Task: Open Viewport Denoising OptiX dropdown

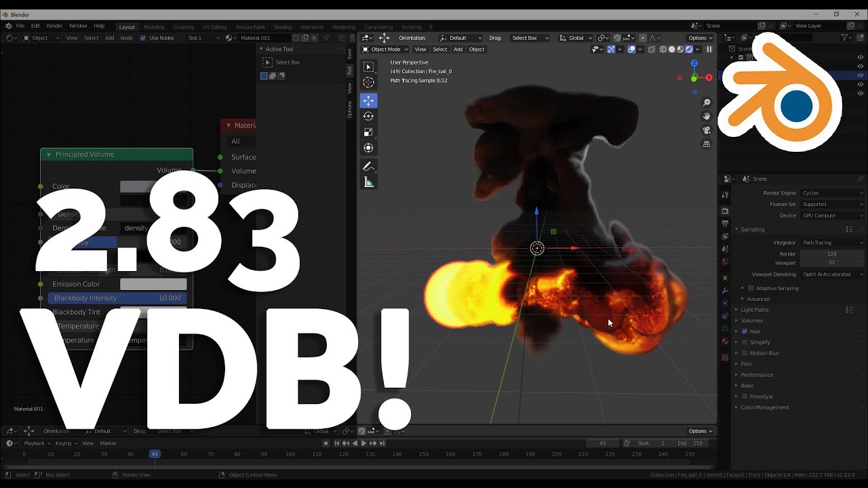Action: [833, 274]
